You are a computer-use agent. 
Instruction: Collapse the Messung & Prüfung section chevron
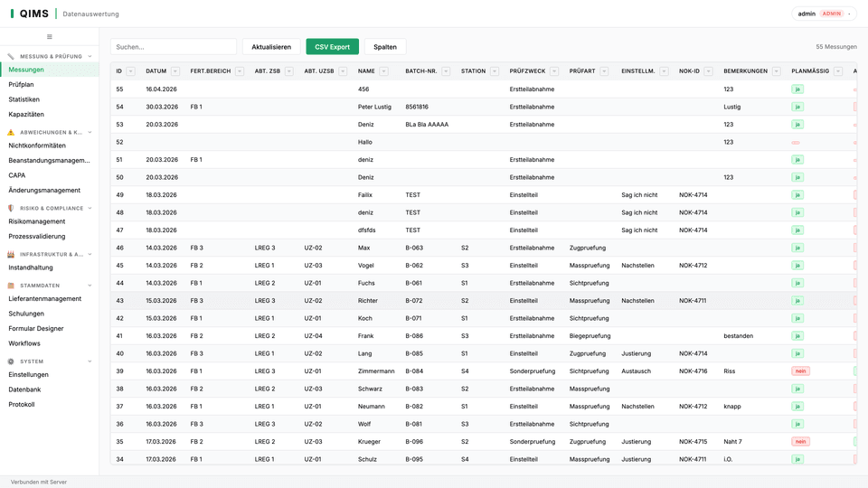[x=90, y=56]
